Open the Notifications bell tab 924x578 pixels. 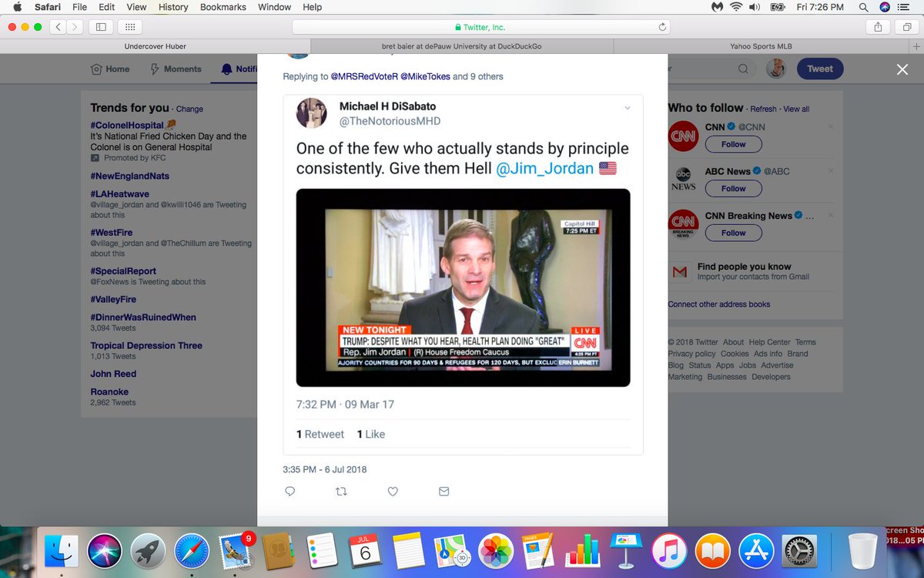[x=239, y=69]
